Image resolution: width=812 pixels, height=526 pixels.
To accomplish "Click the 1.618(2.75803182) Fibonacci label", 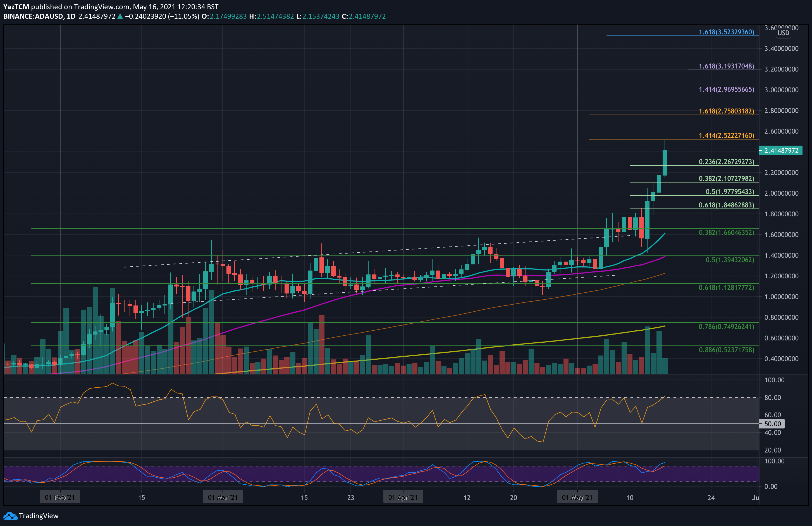I will [726, 111].
